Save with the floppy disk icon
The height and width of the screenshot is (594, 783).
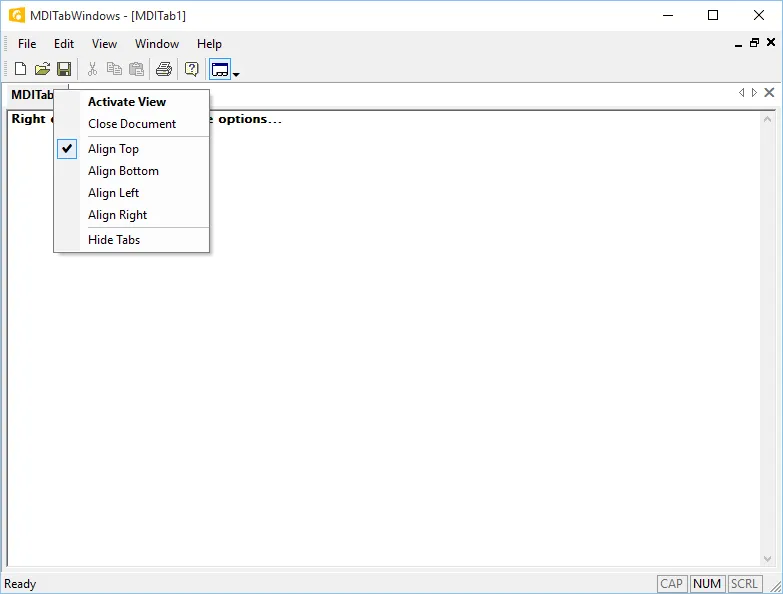(x=64, y=69)
